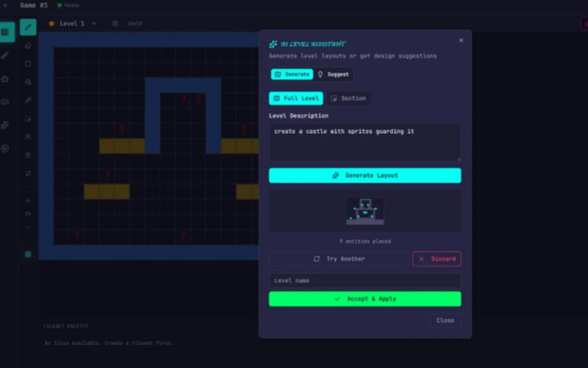
Task: Switch to the Suggest tab
Action: pyautogui.click(x=333, y=74)
